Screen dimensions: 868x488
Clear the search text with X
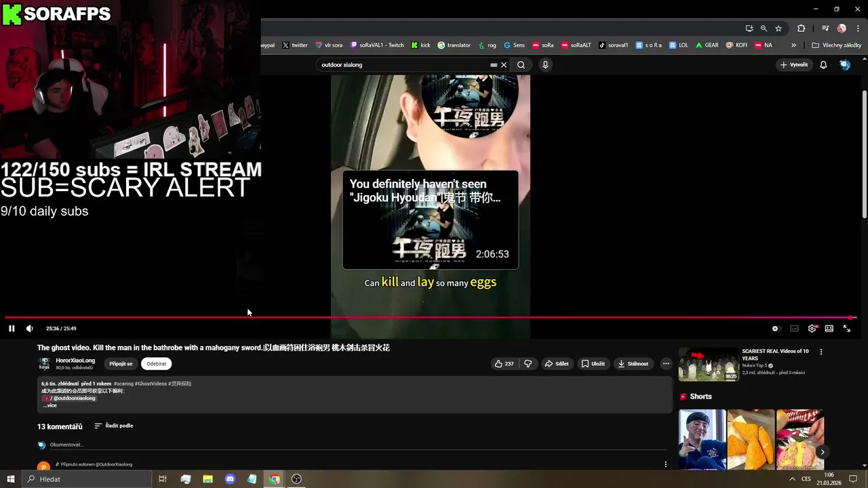pyautogui.click(x=504, y=65)
